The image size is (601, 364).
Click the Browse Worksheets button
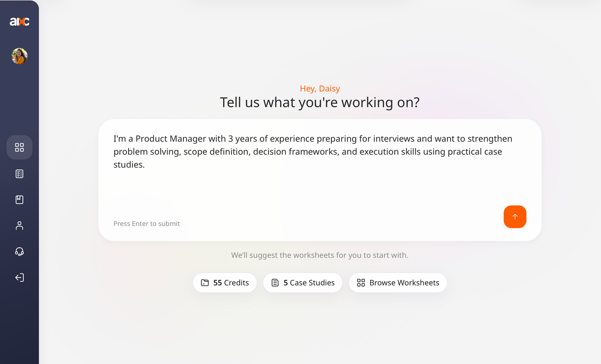pyautogui.click(x=398, y=283)
